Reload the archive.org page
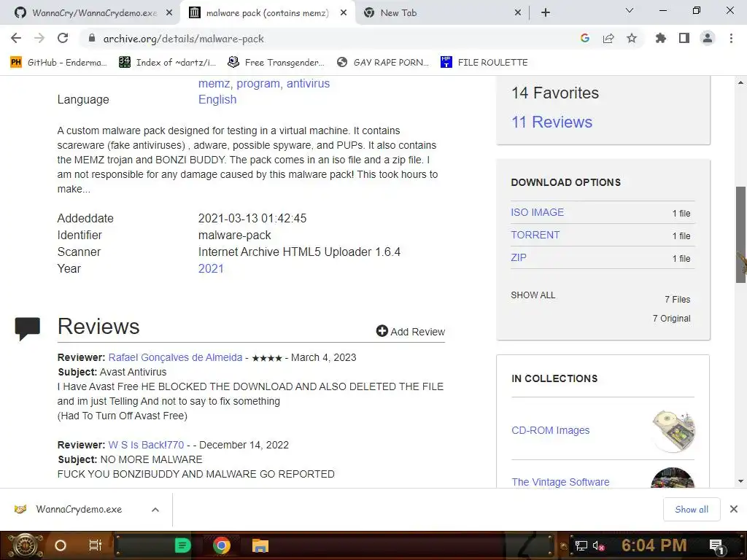This screenshot has width=747, height=560. 63,38
